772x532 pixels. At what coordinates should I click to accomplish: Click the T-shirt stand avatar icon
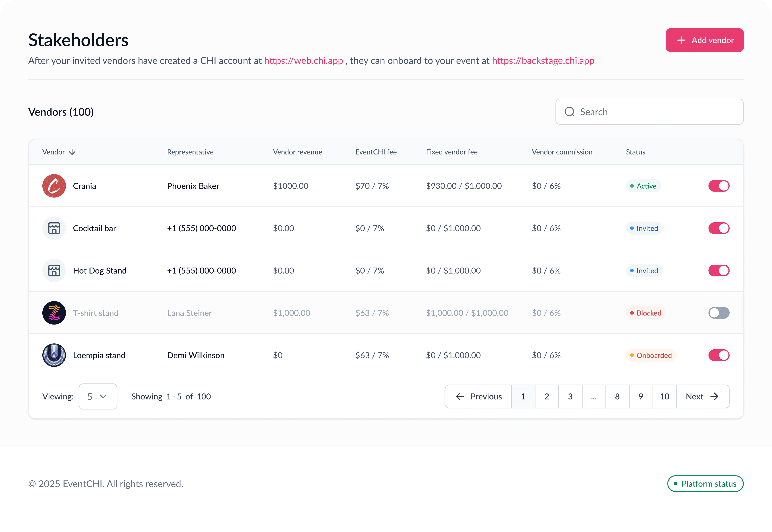pyautogui.click(x=54, y=313)
